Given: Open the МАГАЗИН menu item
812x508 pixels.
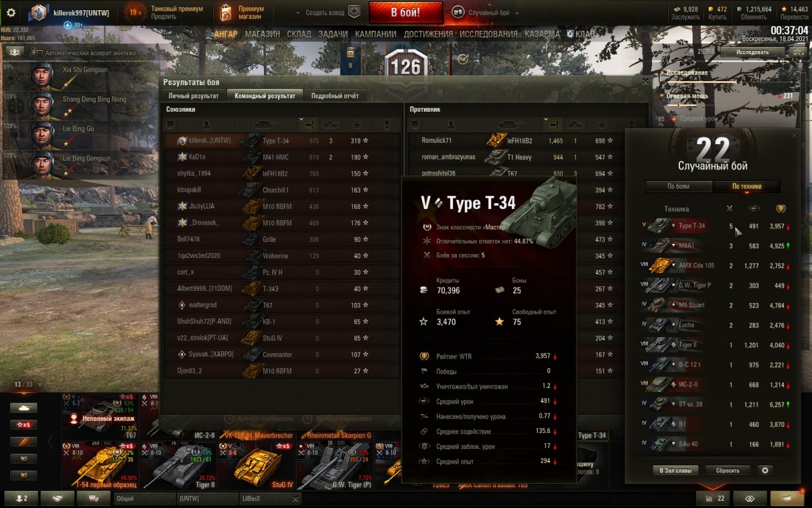Looking at the screenshot, I should pos(263,34).
